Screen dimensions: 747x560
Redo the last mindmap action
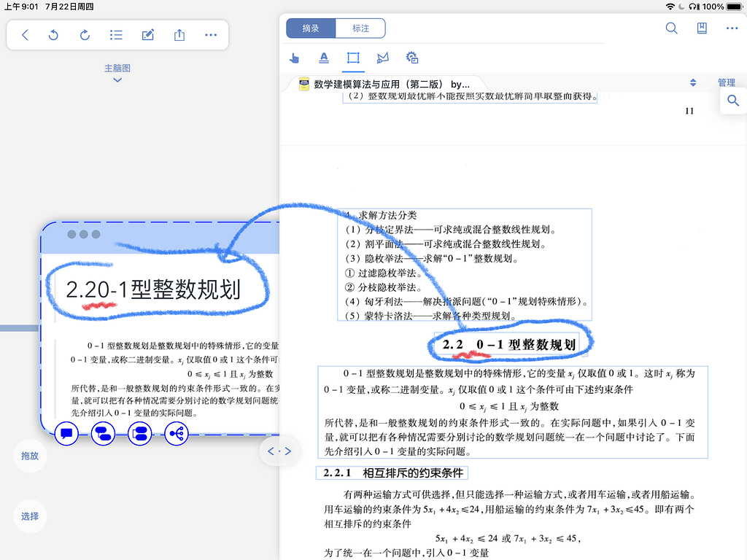point(84,34)
